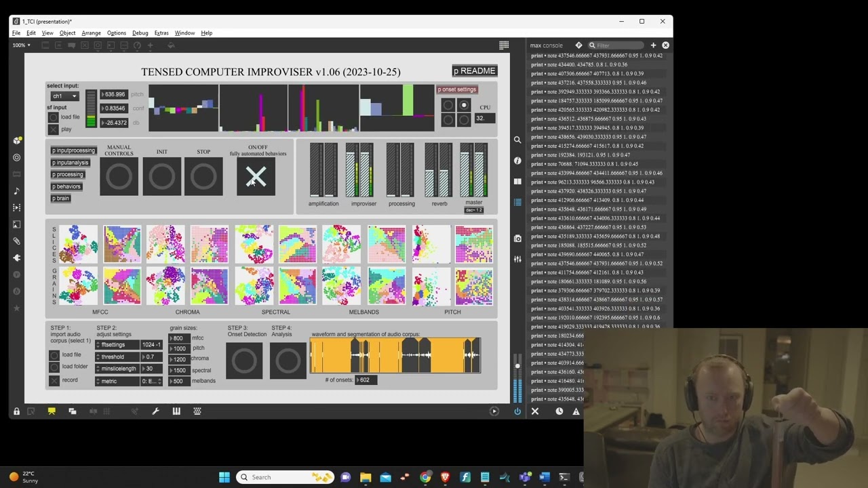This screenshot has width=868, height=488.
Task: Click the plus icon in max console header
Action: click(653, 45)
